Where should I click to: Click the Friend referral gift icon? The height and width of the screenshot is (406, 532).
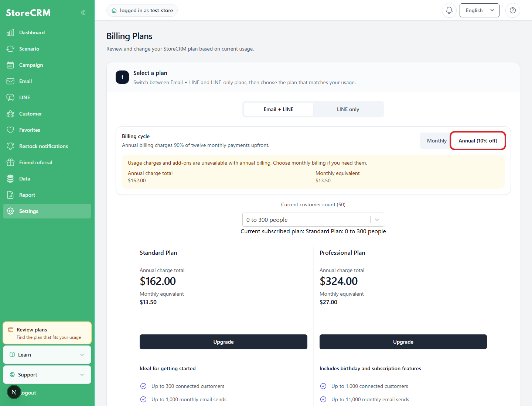tap(10, 162)
